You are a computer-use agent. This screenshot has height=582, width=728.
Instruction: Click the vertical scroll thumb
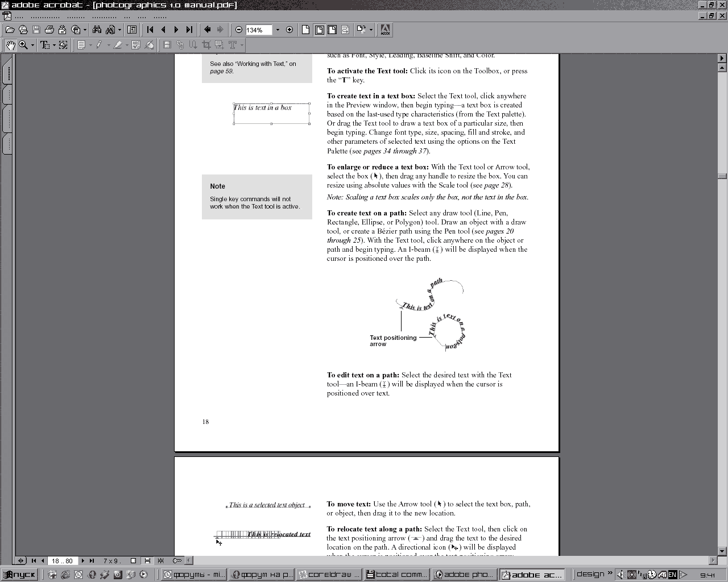click(722, 176)
